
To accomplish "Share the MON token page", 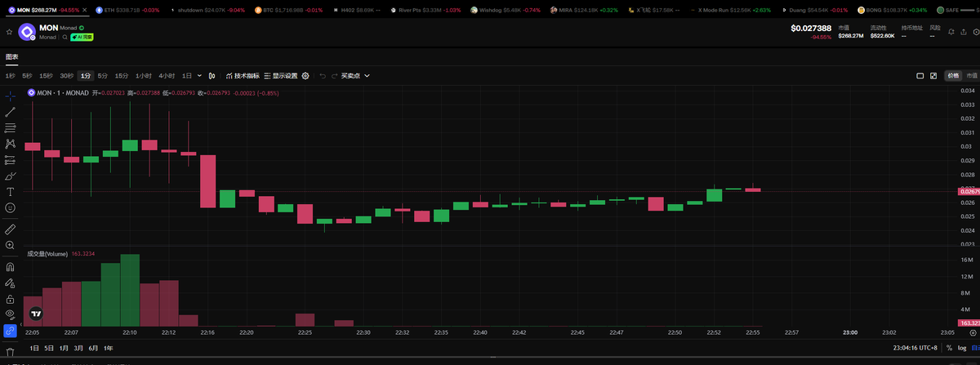I will (x=964, y=30).
